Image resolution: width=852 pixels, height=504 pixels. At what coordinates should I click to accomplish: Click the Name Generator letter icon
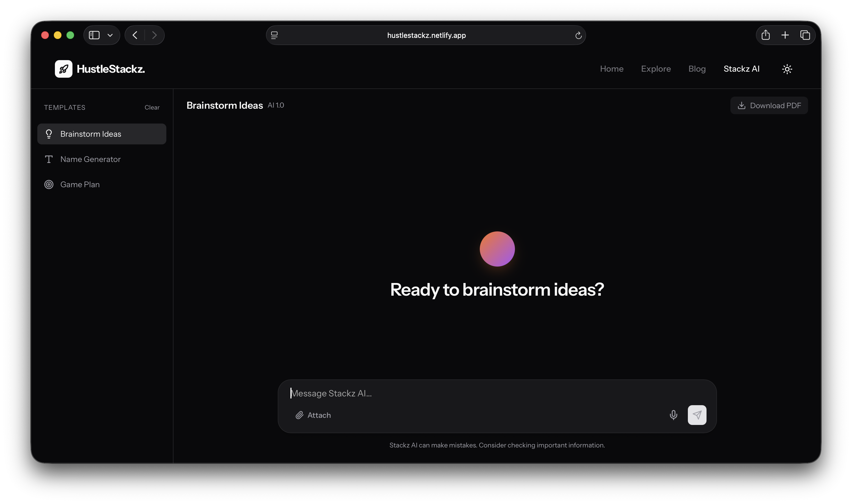click(x=49, y=159)
